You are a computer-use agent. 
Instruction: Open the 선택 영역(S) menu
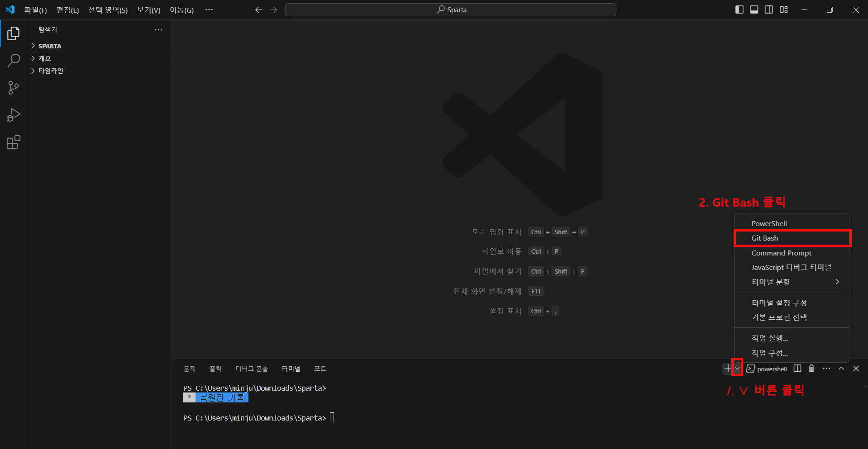point(108,10)
